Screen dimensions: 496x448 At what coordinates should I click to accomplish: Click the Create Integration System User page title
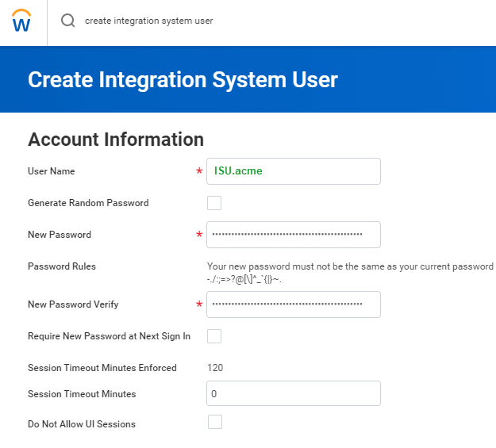point(183,79)
